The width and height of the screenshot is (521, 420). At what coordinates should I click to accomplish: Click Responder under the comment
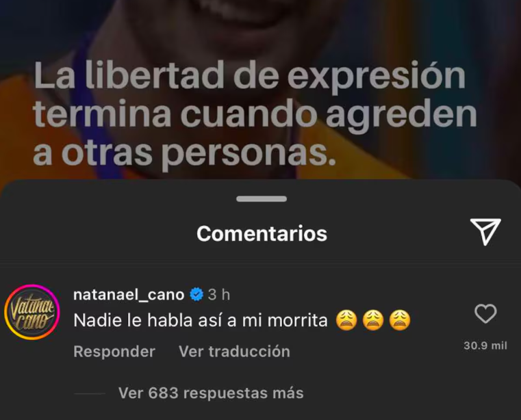click(114, 352)
